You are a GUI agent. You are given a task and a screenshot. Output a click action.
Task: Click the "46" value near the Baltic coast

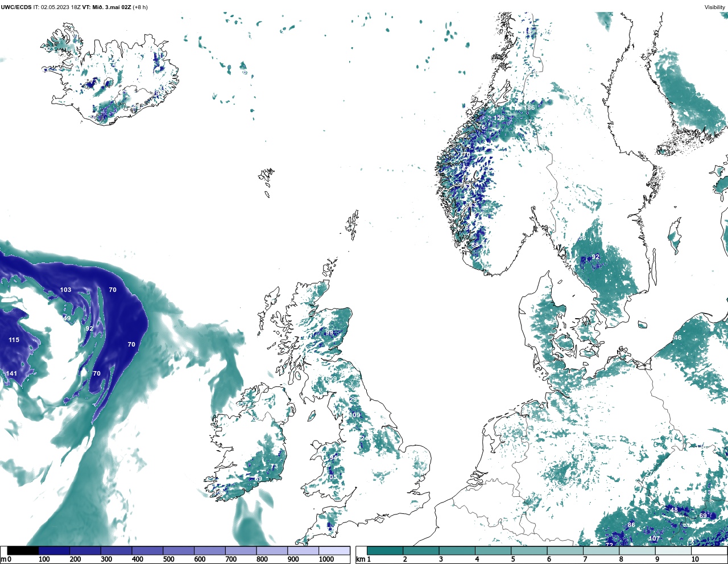[677, 337]
